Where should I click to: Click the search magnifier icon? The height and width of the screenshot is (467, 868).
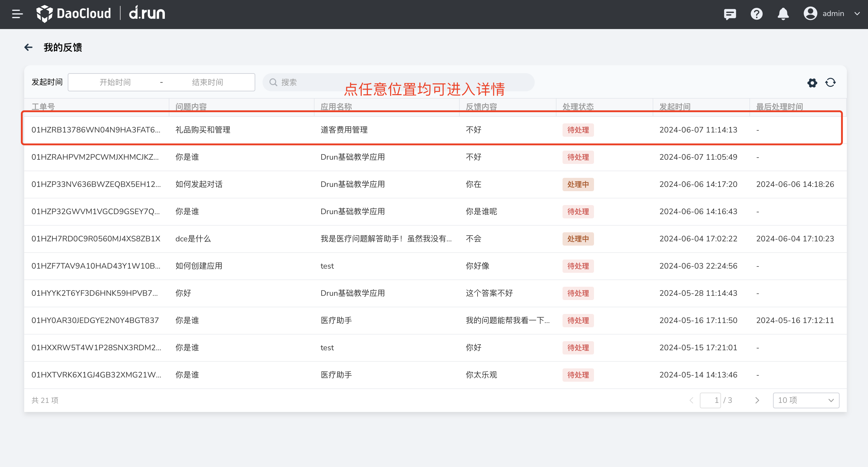click(273, 82)
